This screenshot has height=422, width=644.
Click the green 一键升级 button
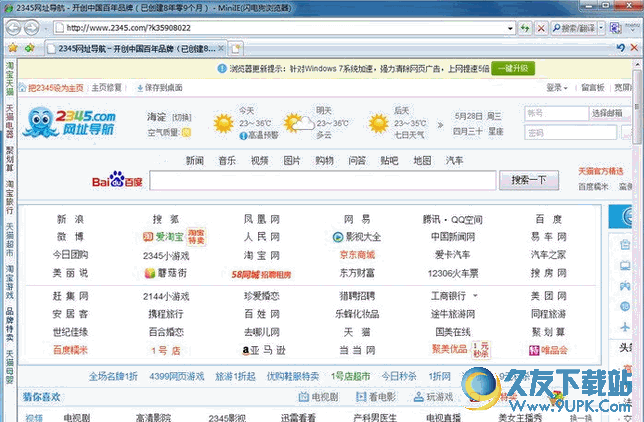[513, 68]
